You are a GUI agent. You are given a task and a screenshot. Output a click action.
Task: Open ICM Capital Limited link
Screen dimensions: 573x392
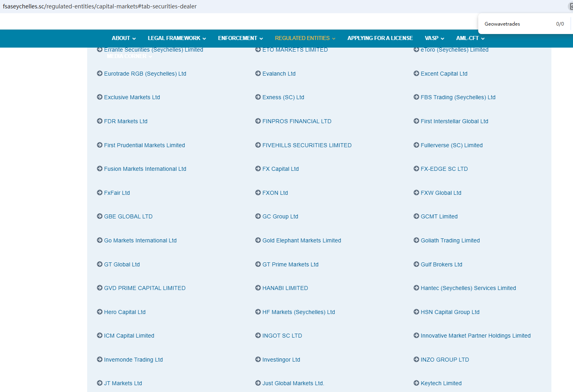pyautogui.click(x=129, y=336)
